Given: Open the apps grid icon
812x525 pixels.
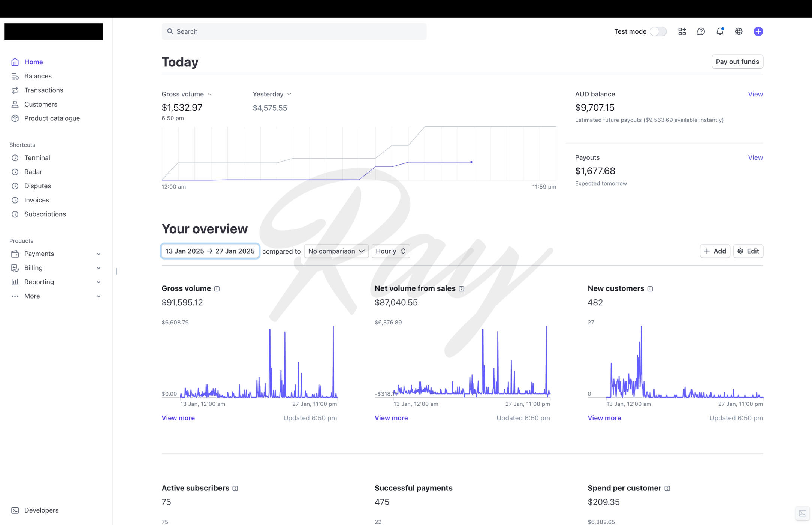Looking at the screenshot, I should (682, 31).
